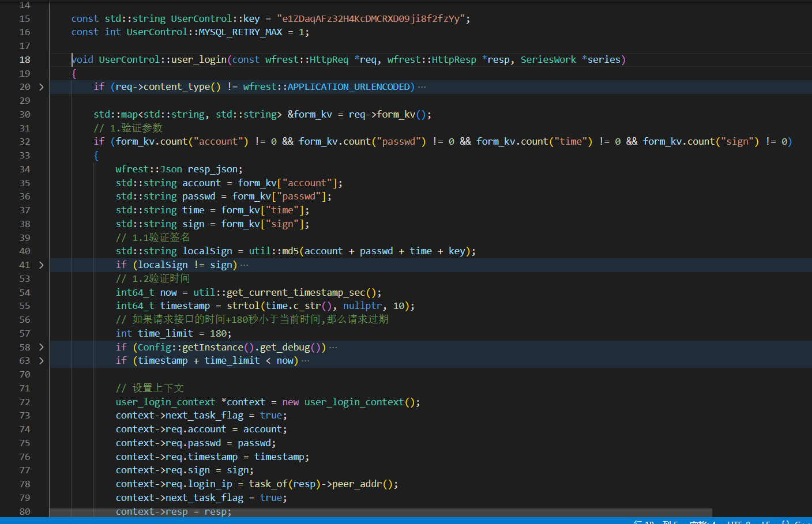The image size is (812, 524).
Task: Click the ellipsis after the content_type condition
Action: click(422, 86)
